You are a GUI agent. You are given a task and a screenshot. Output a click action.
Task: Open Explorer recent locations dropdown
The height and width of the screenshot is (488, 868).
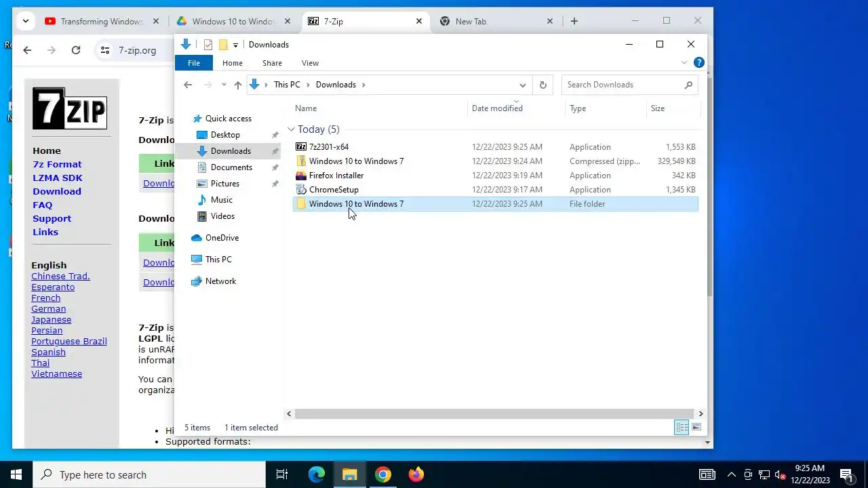pyautogui.click(x=224, y=85)
